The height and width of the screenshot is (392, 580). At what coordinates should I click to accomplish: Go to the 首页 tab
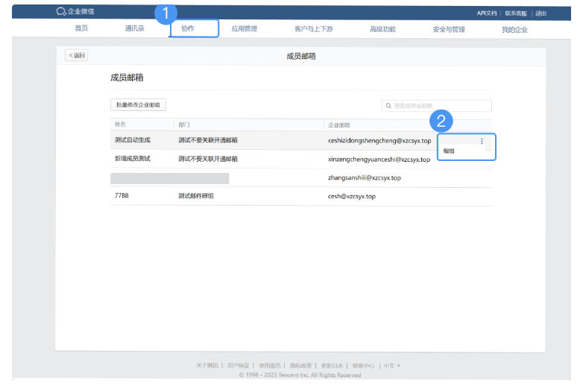pyautogui.click(x=81, y=29)
